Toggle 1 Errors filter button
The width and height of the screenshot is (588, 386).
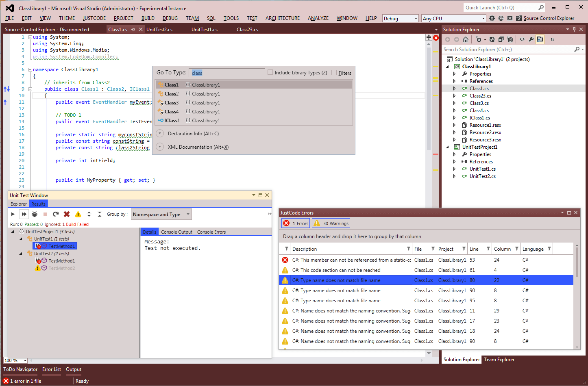pos(296,223)
